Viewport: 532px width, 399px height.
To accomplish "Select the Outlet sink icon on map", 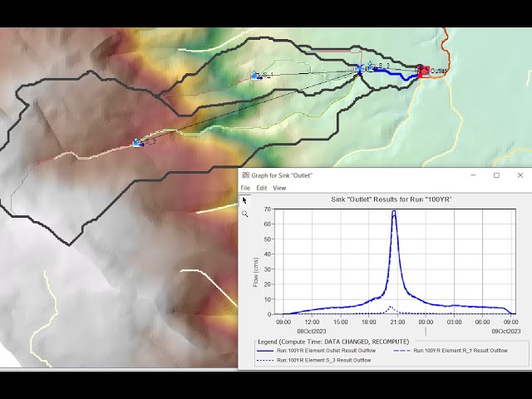I will 423,71.
